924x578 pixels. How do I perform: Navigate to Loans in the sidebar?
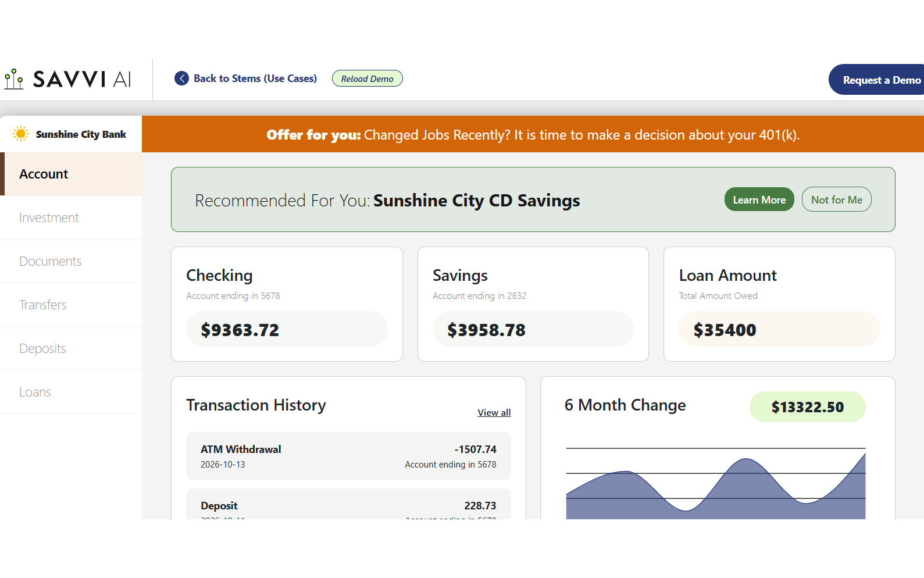[71, 392]
